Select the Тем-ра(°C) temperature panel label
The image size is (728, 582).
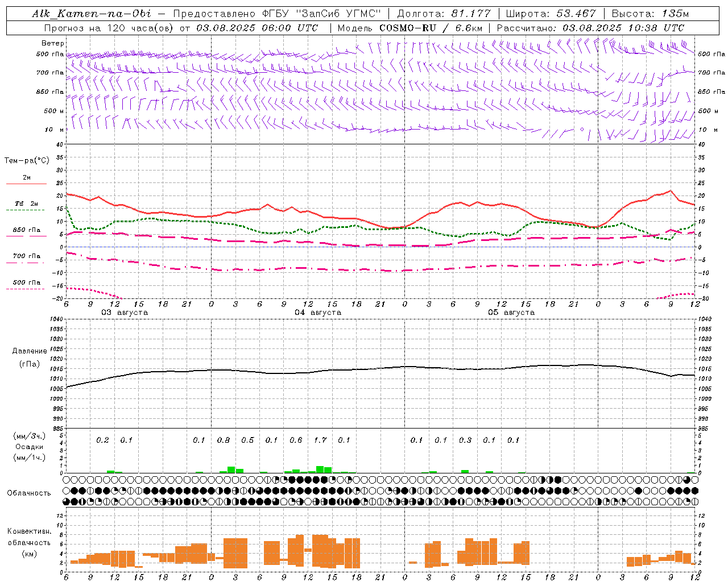[x=27, y=161]
